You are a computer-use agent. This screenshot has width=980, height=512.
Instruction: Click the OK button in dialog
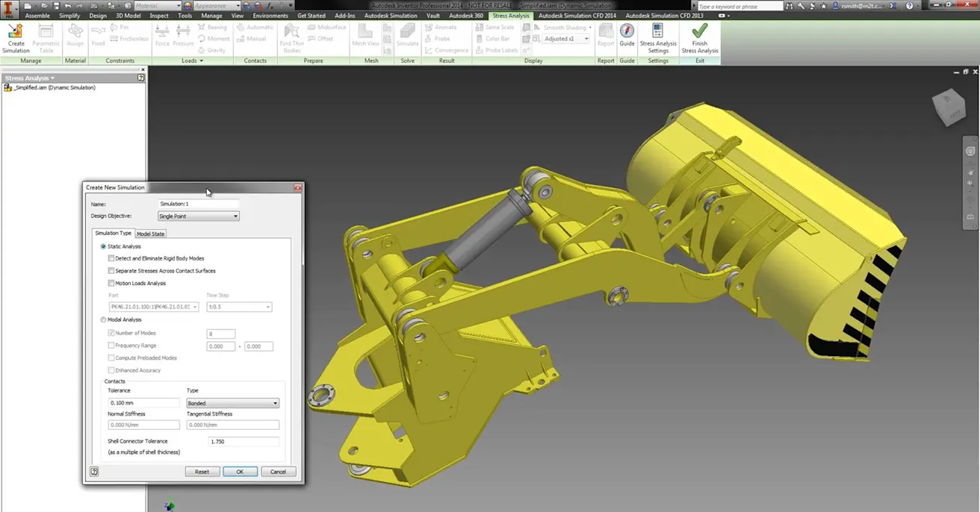[x=240, y=472]
